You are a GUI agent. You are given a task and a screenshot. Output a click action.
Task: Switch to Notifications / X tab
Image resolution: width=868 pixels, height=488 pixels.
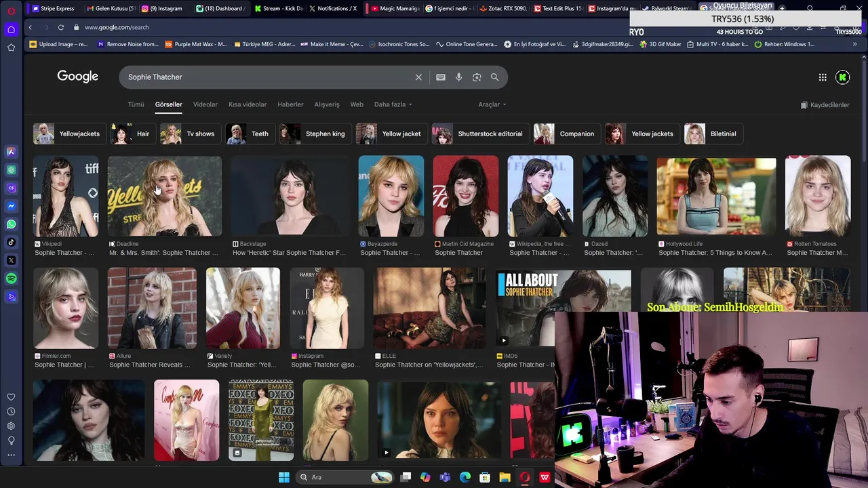(x=332, y=8)
